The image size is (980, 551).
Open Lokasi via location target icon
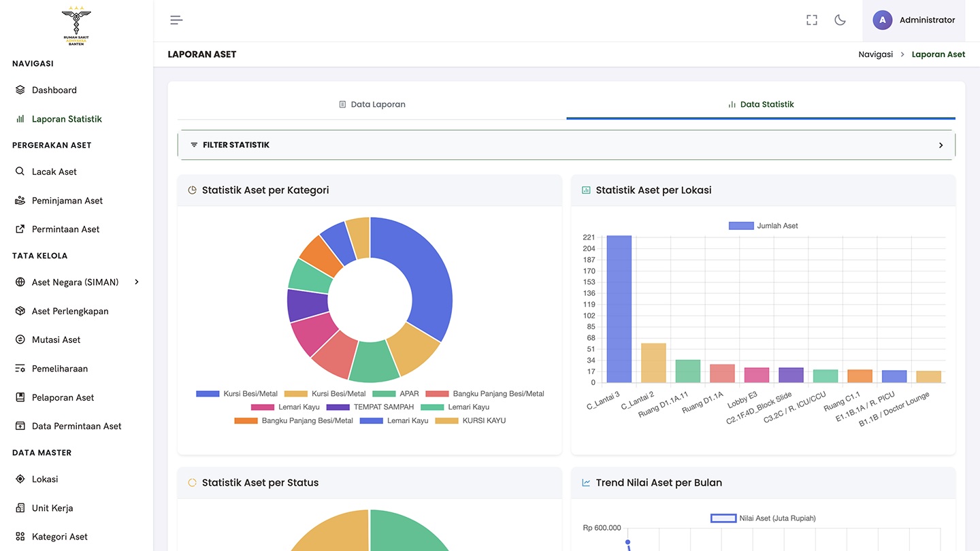[20, 479]
